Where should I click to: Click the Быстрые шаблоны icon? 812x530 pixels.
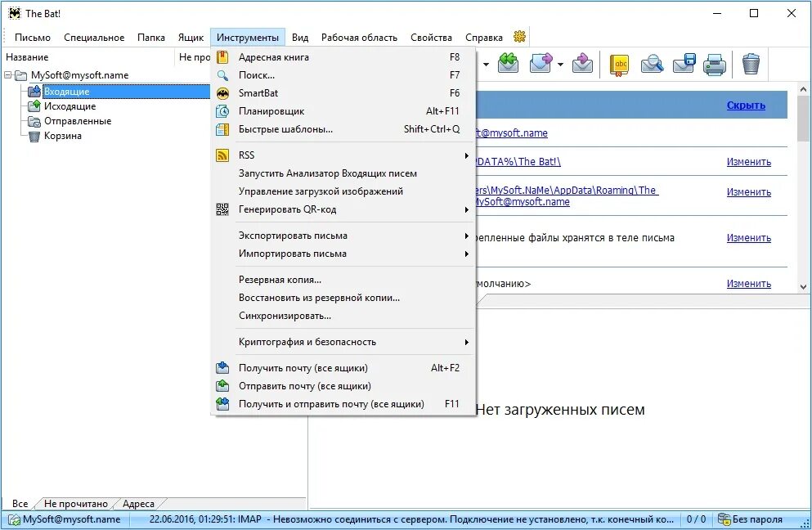coord(222,129)
